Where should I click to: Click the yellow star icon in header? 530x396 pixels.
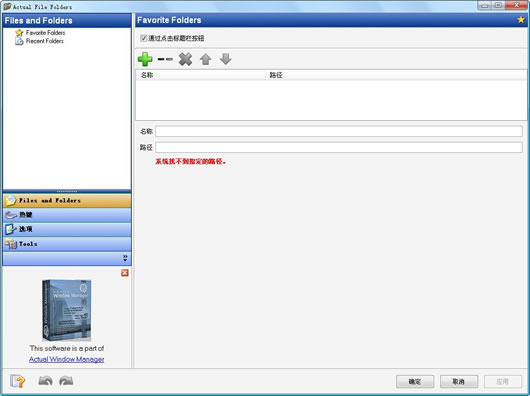tap(521, 20)
